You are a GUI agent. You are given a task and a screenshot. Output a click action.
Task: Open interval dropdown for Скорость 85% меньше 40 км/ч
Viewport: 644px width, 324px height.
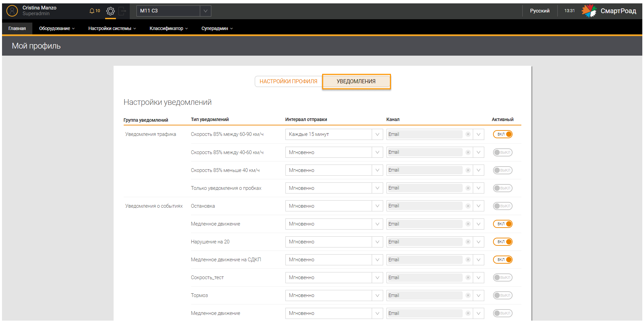(x=334, y=170)
